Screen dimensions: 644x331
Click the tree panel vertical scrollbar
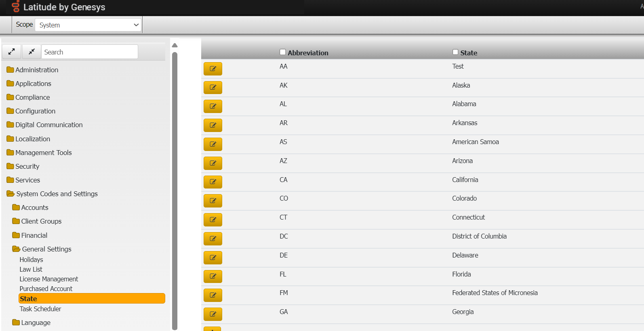point(175,190)
